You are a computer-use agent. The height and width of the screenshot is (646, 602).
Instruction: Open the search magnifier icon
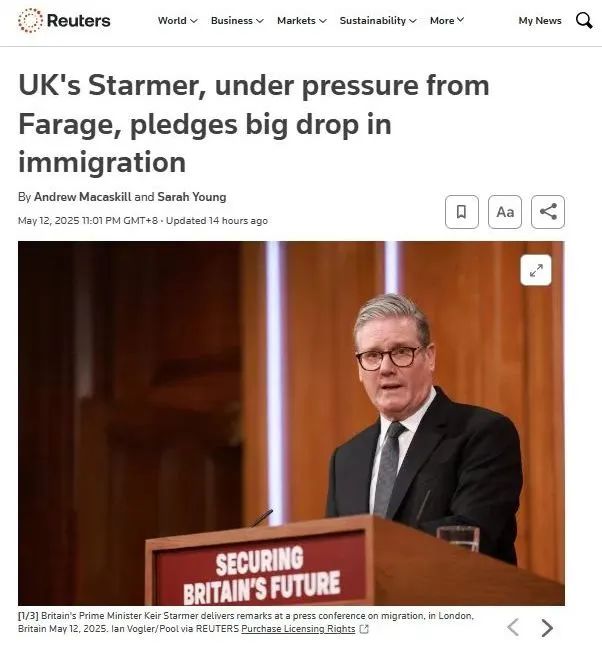point(584,20)
